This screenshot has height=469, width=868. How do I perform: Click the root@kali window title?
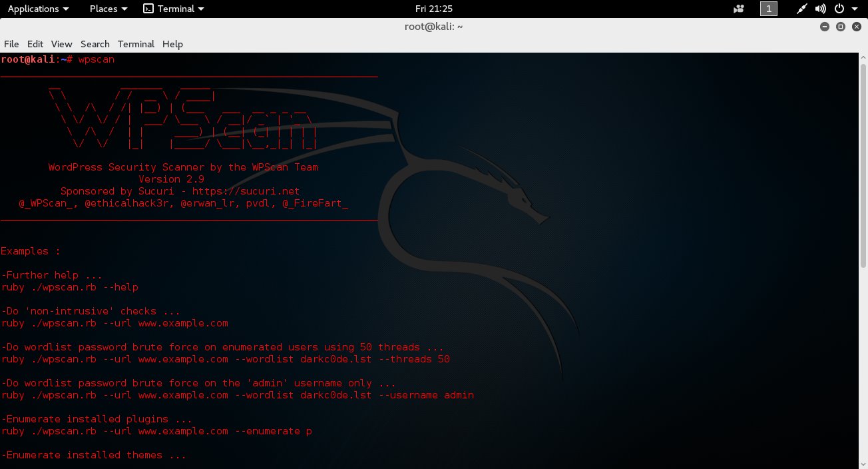[433, 27]
